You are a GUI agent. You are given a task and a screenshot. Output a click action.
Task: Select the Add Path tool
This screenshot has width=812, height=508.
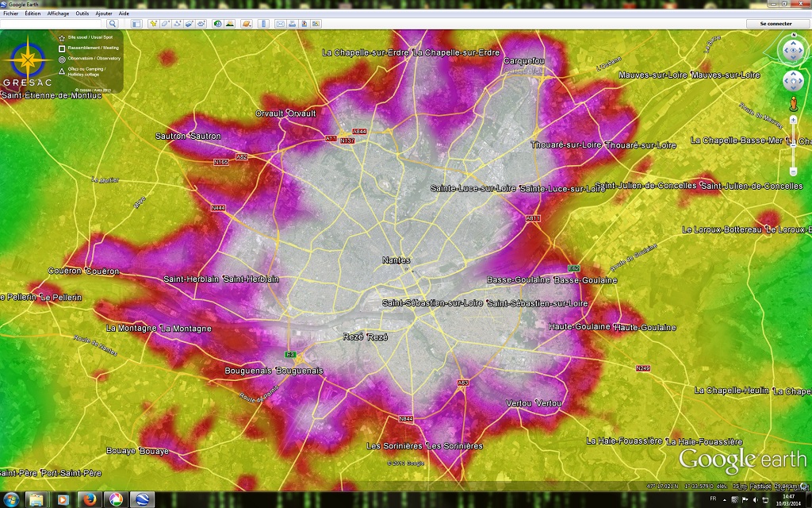(177, 23)
